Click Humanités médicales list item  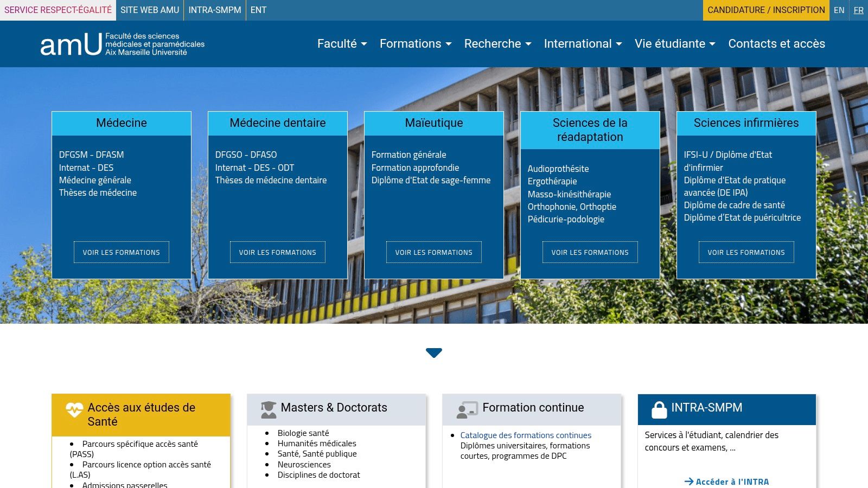click(x=317, y=444)
